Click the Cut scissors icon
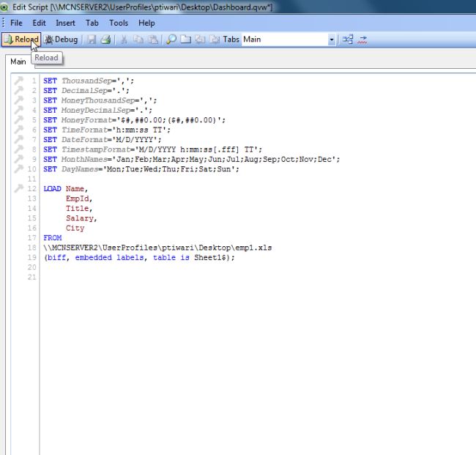This screenshot has width=476, height=455. click(x=124, y=40)
